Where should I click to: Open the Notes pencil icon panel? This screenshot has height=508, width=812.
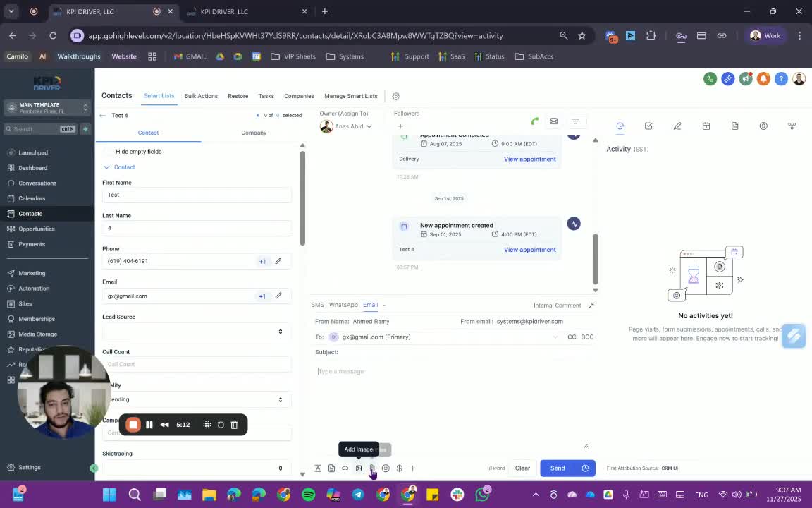(677, 126)
